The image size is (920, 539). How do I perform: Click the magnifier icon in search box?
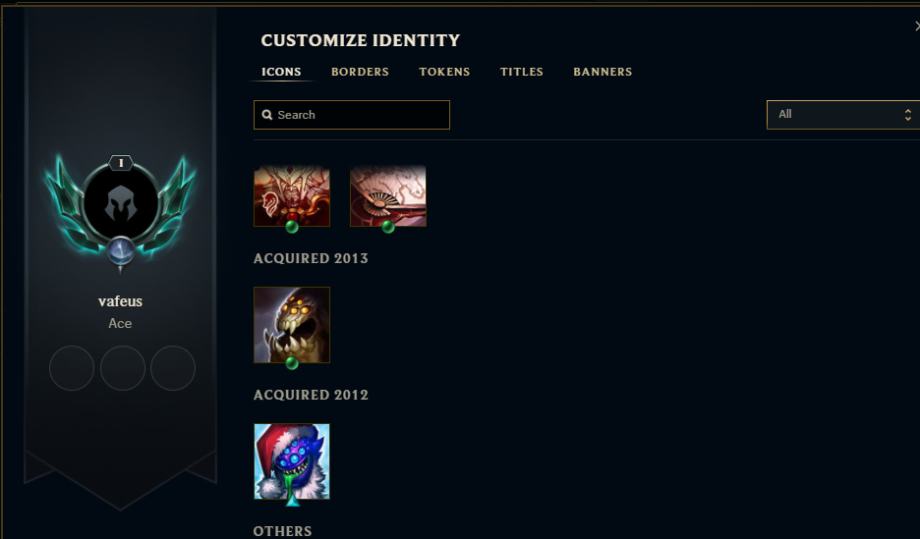[x=267, y=115]
